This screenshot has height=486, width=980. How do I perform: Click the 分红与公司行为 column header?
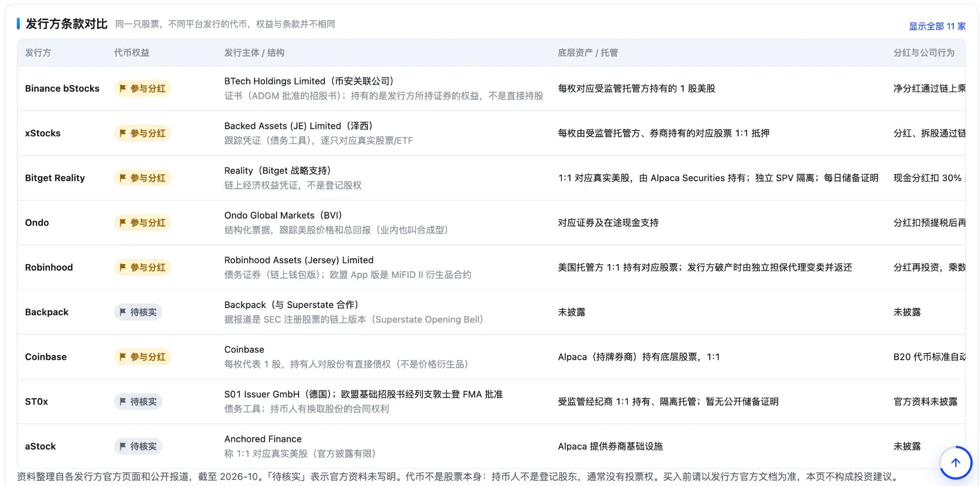click(924, 53)
